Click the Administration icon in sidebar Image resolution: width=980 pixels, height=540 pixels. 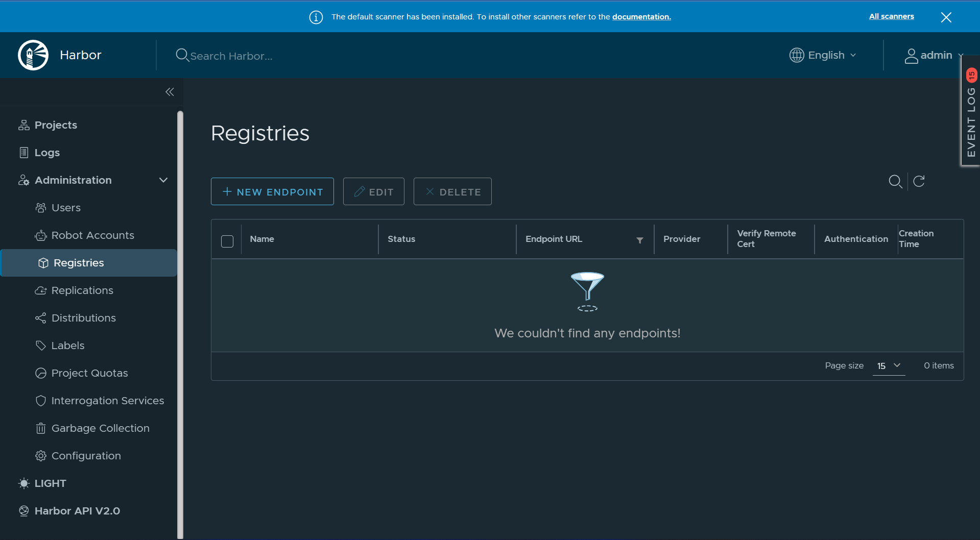click(x=24, y=180)
